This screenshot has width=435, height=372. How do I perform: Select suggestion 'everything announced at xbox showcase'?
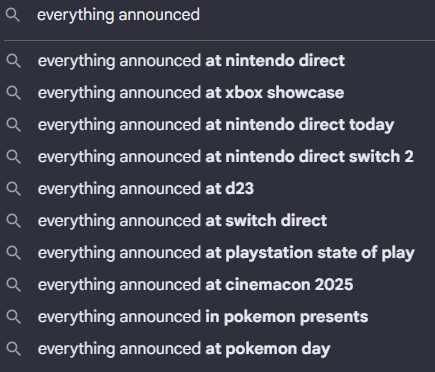pyautogui.click(x=217, y=93)
